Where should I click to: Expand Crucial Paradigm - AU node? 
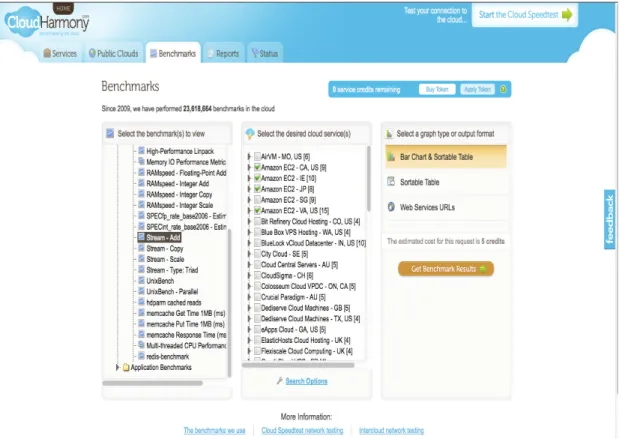tap(249, 297)
